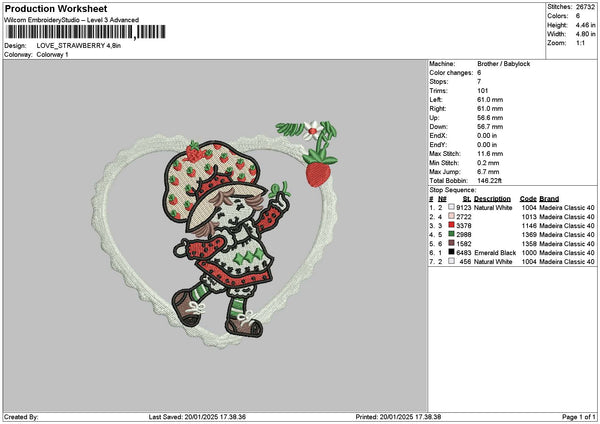Click the Total Bobbin value '146.22ft'
The height and width of the screenshot is (424, 600).
pyautogui.click(x=489, y=181)
